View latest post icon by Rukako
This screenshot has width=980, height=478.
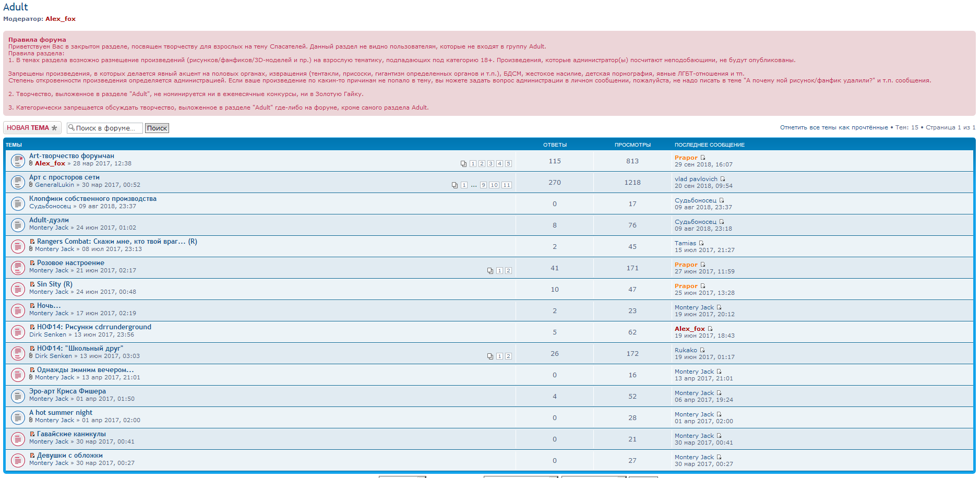tap(702, 350)
